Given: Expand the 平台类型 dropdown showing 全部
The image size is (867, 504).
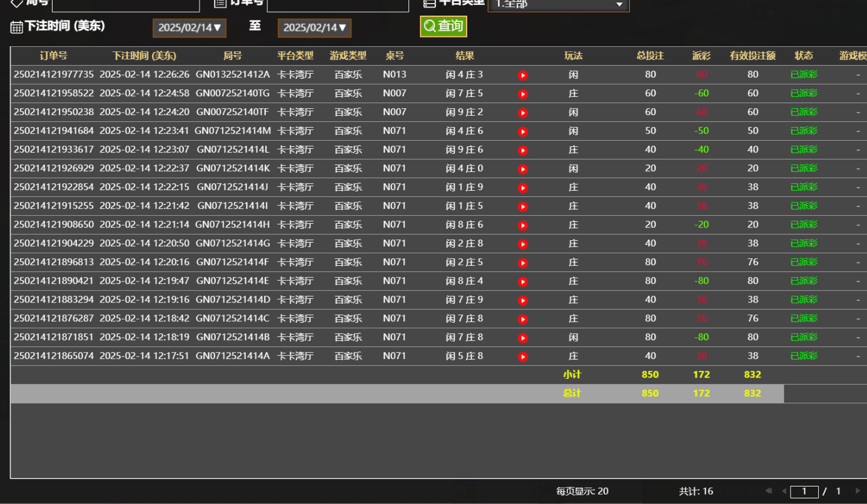Looking at the screenshot, I should tap(558, 5).
